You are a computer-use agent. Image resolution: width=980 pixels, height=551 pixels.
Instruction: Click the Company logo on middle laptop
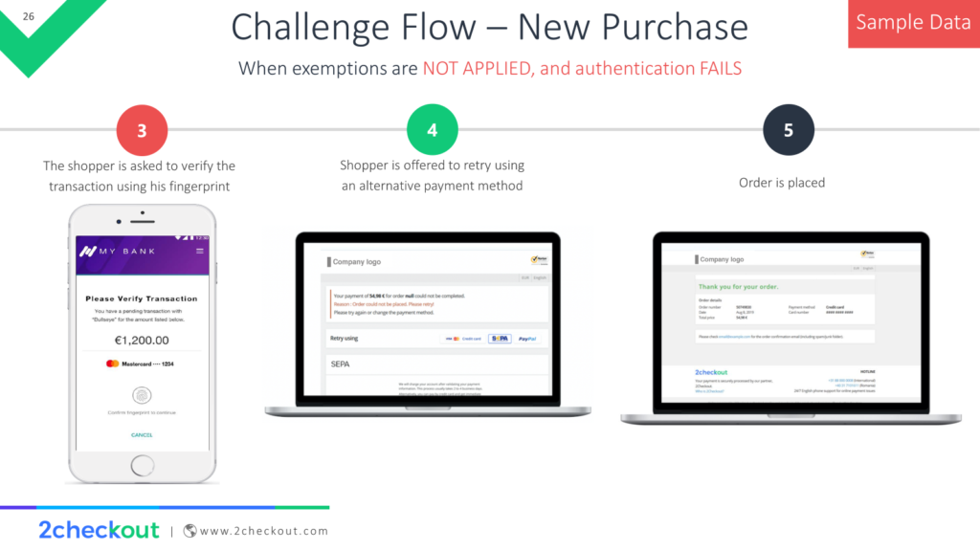pos(354,262)
